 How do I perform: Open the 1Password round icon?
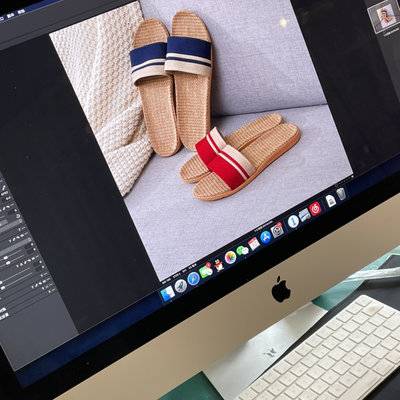tap(293, 221)
